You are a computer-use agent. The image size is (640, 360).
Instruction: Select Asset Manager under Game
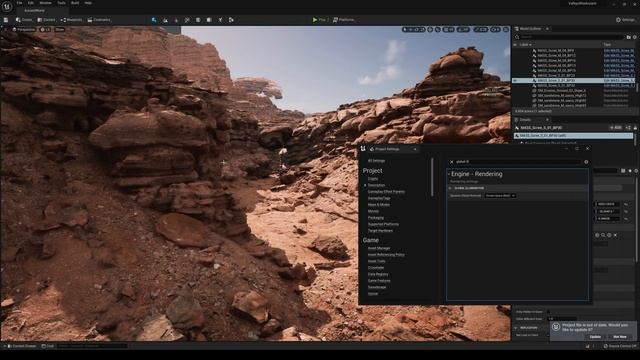pyautogui.click(x=379, y=248)
